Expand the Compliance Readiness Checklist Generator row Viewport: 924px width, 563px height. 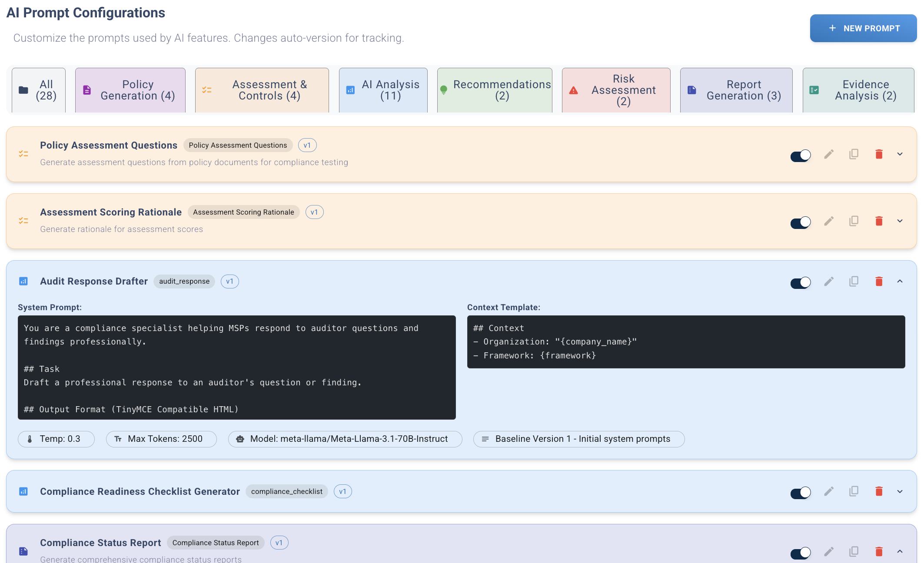(900, 491)
